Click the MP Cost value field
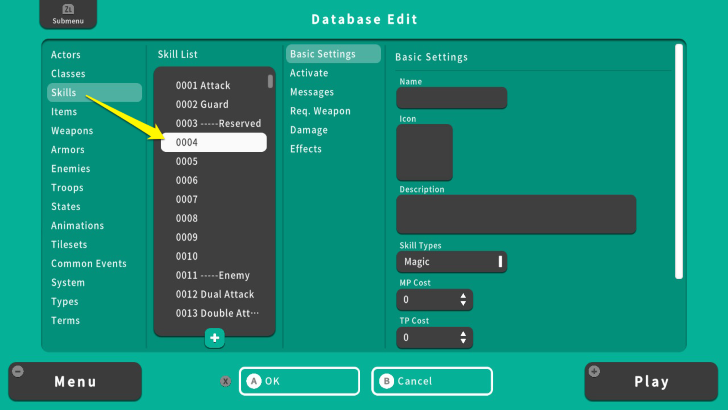The width and height of the screenshot is (728, 410). pyautogui.click(x=434, y=299)
